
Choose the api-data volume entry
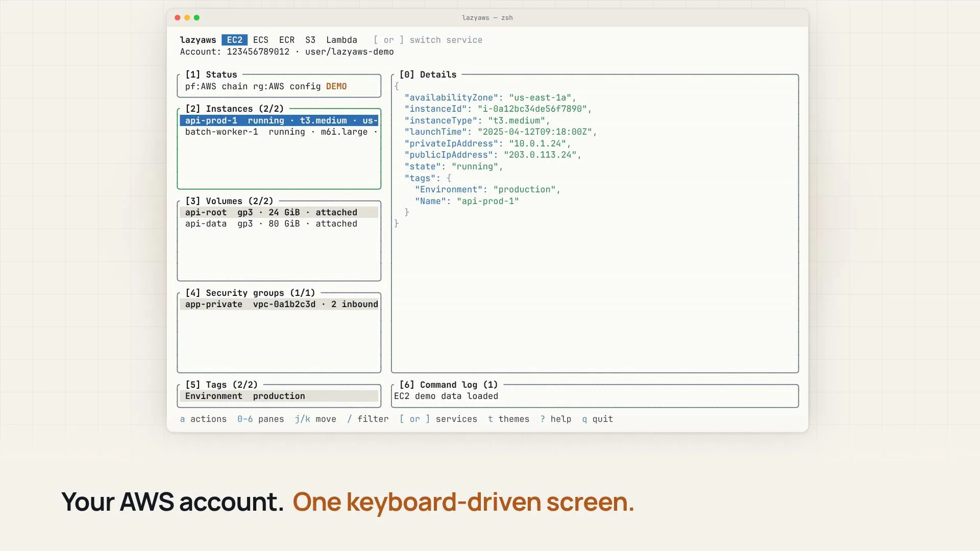(x=279, y=223)
